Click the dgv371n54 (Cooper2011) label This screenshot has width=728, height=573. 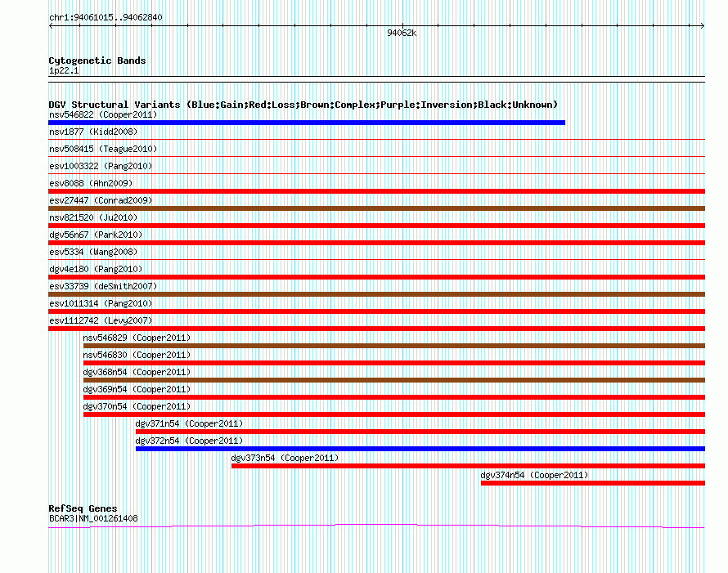click(x=189, y=423)
